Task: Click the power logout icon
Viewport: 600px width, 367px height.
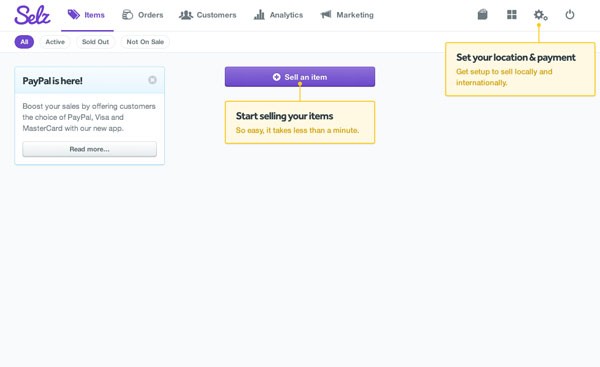Action: tap(570, 15)
